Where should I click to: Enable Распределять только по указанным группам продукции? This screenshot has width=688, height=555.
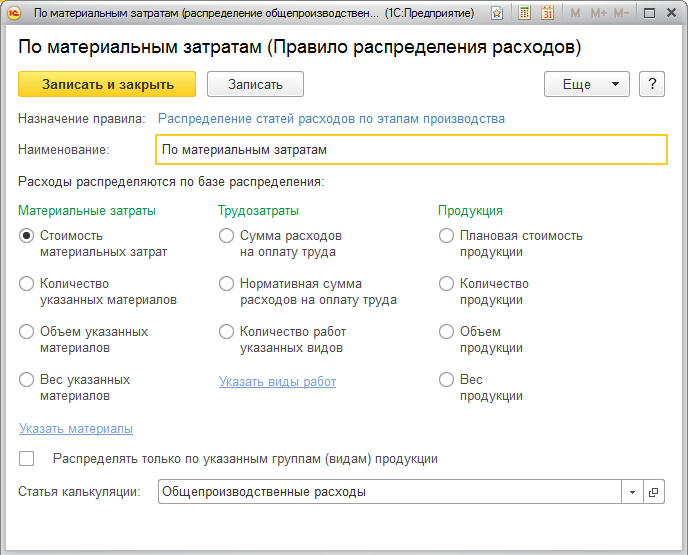27,459
